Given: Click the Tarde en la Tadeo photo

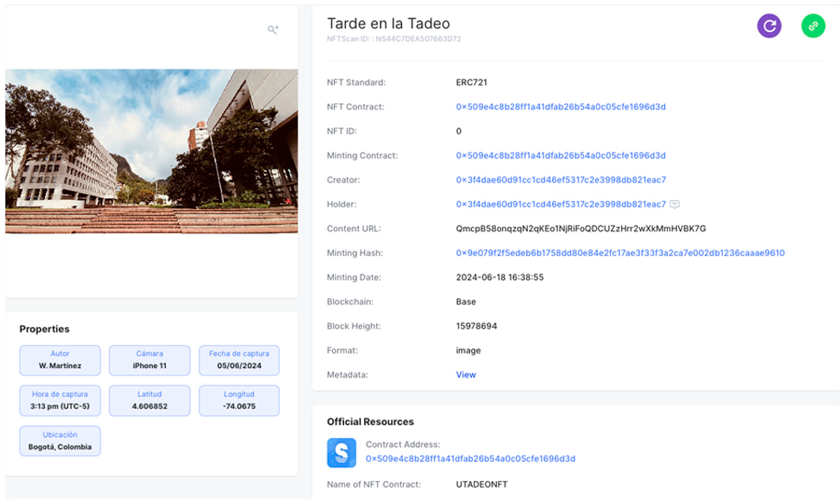Looking at the screenshot, I should pos(151,151).
